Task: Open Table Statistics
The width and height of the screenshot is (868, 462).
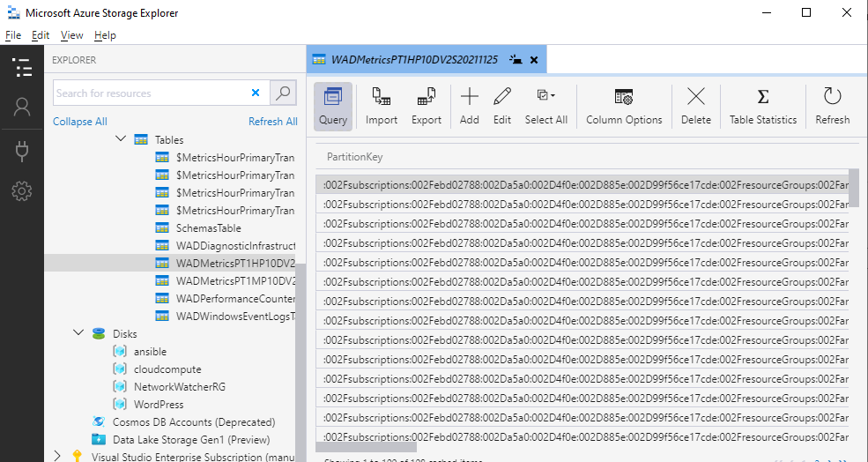Action: click(763, 107)
